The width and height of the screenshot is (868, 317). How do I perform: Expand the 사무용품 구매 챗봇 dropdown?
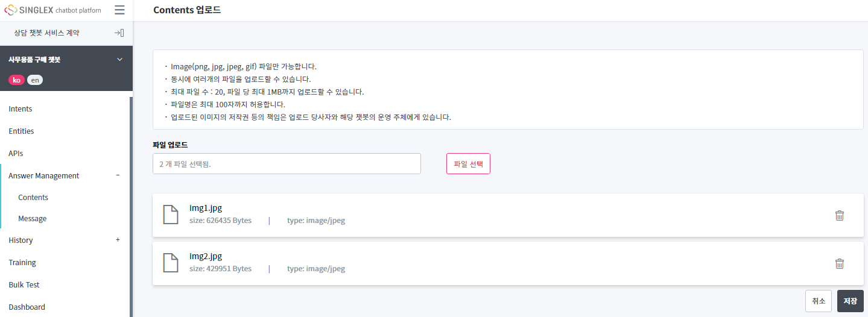[119, 60]
